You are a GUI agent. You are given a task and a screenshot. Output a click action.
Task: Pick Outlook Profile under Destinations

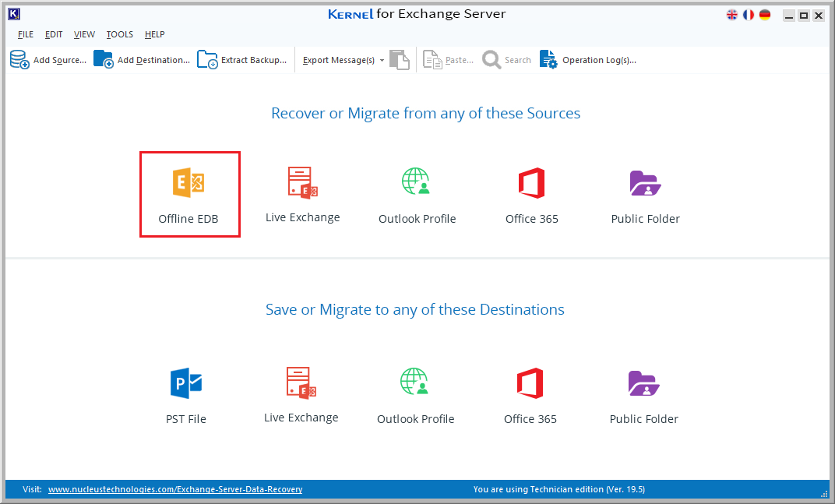[415, 384]
